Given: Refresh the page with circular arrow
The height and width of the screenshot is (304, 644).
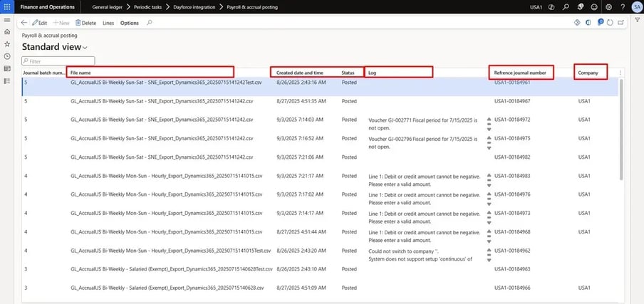Looking at the screenshot, I should [x=611, y=23].
